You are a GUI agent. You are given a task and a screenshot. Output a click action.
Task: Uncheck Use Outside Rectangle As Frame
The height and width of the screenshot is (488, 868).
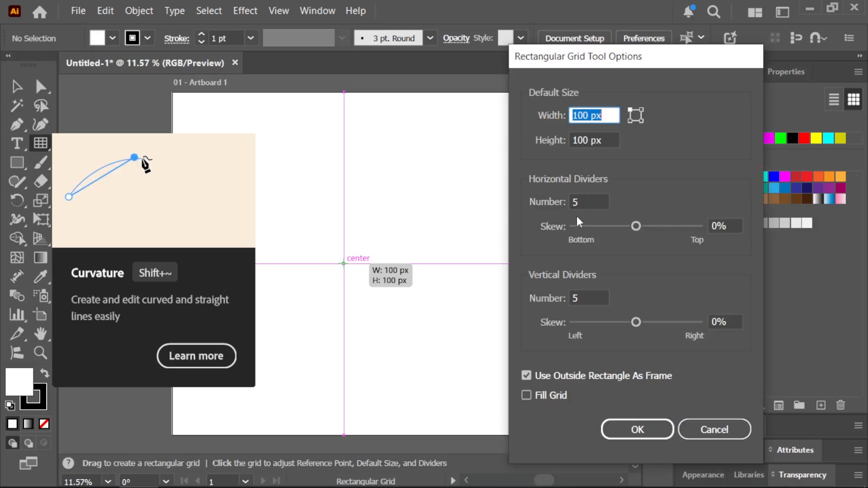[526, 375]
